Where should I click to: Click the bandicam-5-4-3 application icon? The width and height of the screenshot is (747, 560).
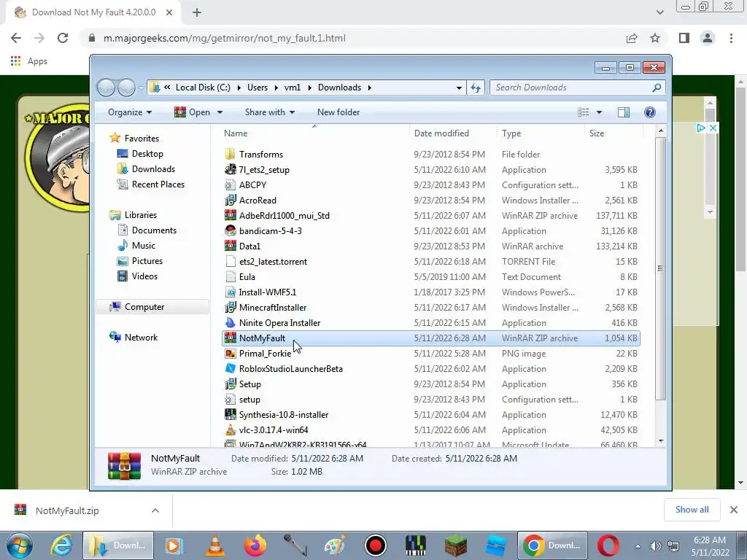230,231
